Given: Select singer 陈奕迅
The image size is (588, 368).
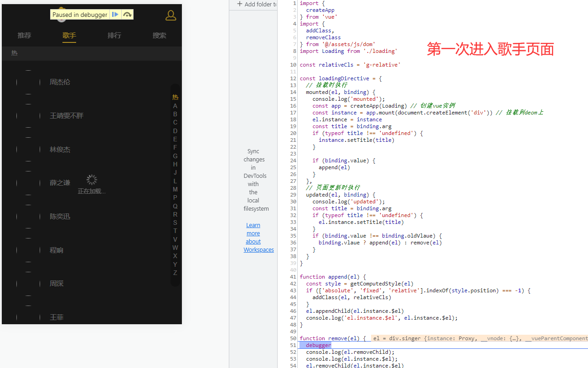Looking at the screenshot, I should [60, 217].
